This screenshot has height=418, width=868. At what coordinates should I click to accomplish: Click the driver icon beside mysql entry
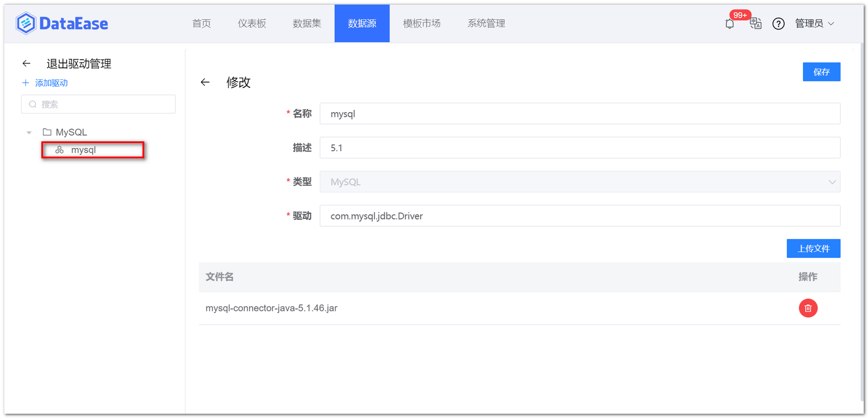[x=59, y=150]
